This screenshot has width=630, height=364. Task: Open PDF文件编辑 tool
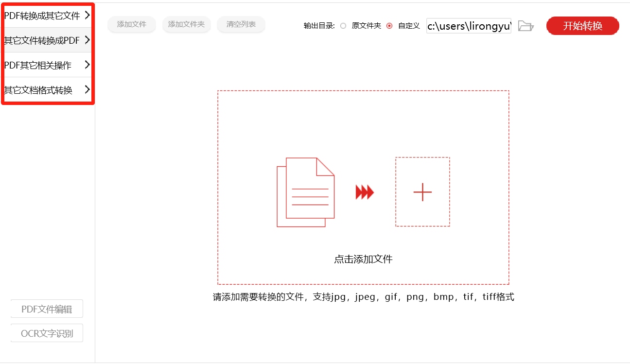click(x=47, y=309)
